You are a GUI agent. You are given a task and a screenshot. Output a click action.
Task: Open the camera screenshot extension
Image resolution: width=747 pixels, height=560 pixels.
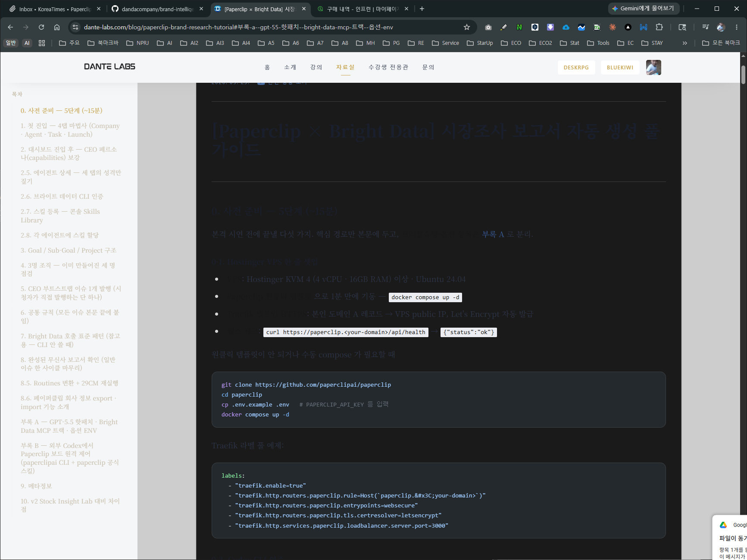[488, 27]
